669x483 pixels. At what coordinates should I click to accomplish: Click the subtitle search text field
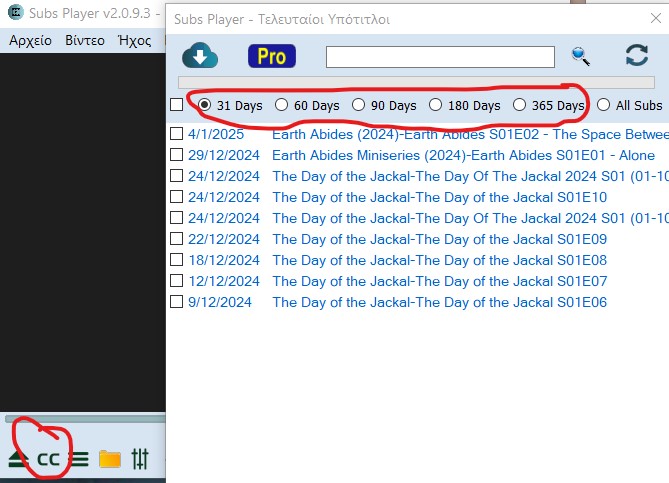coord(440,57)
